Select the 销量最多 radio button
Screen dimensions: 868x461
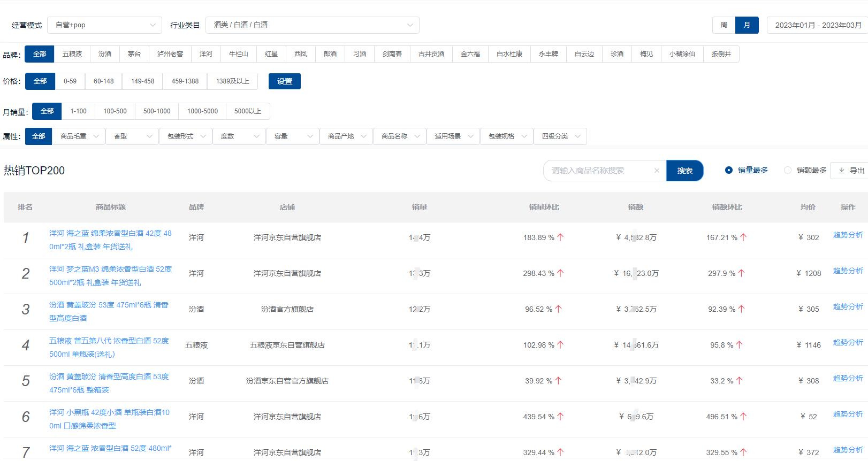click(x=728, y=170)
